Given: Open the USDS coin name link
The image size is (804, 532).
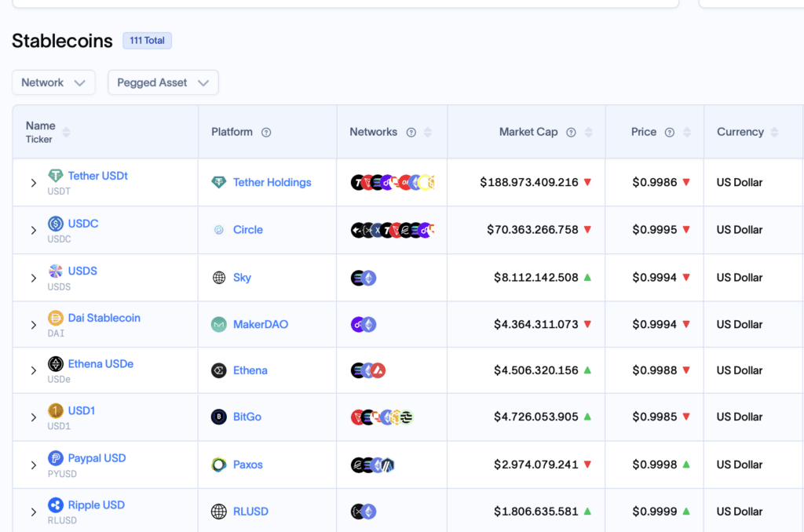Looking at the screenshot, I should coord(82,271).
